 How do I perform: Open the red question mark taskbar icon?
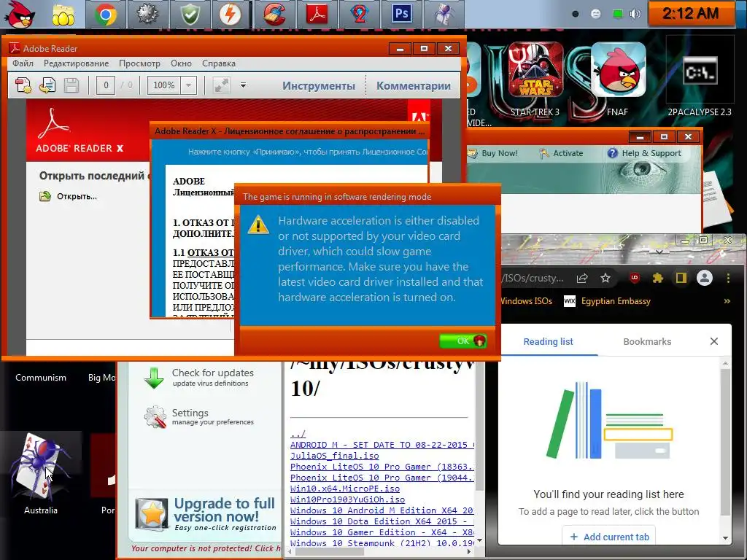pos(359,15)
